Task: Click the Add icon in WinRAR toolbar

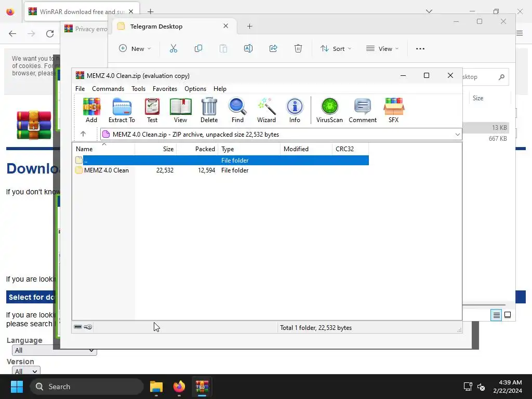Action: [91, 110]
